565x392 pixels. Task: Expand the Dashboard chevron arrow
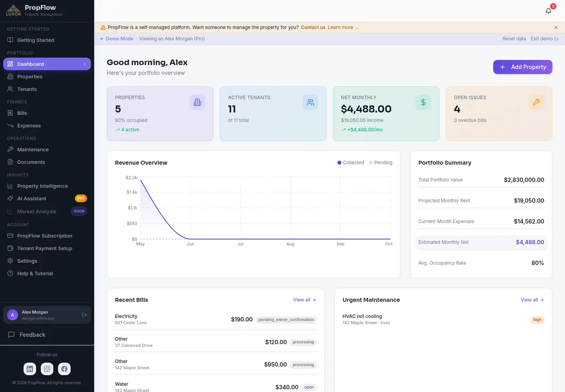coord(84,64)
